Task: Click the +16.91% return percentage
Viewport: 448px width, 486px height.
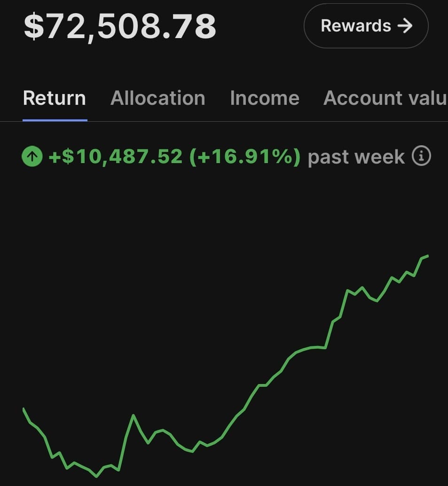Action: pos(244,157)
